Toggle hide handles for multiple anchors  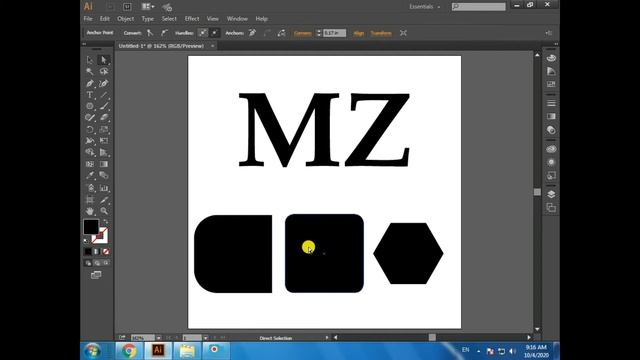point(215,33)
